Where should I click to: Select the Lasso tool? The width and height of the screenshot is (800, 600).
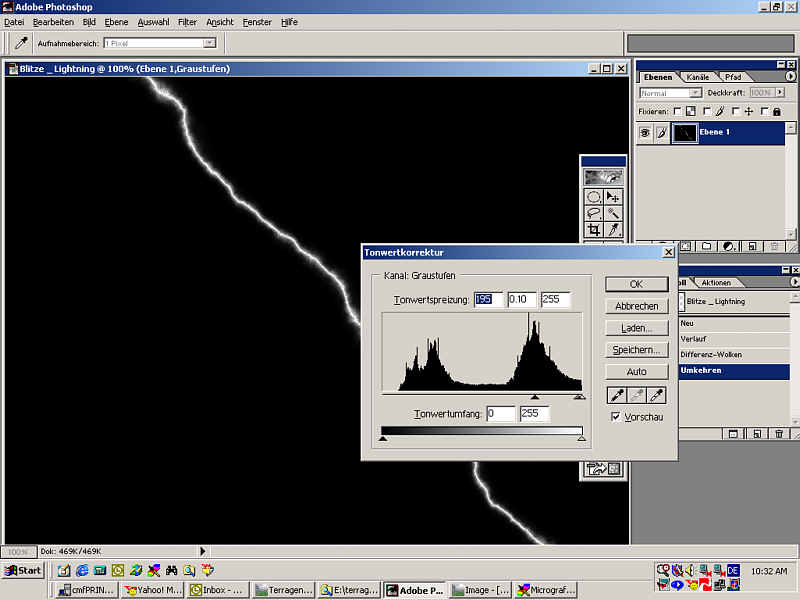[594, 213]
